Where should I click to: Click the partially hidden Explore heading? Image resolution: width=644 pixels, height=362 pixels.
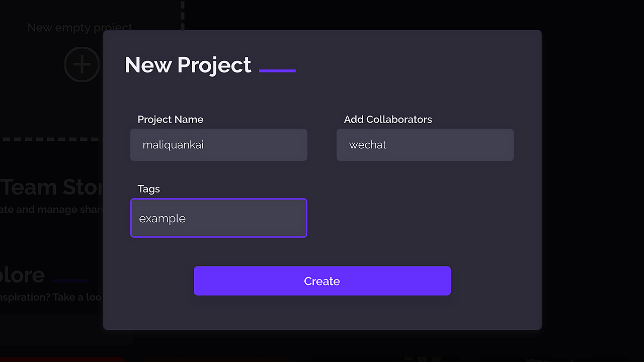[23, 275]
